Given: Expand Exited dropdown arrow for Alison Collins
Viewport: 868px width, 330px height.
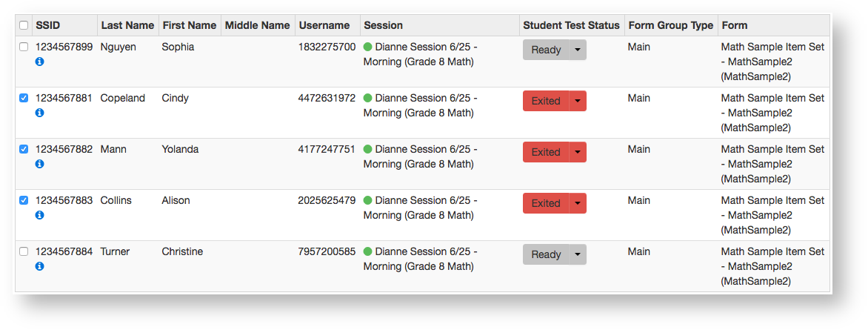Looking at the screenshot, I should coord(578,203).
